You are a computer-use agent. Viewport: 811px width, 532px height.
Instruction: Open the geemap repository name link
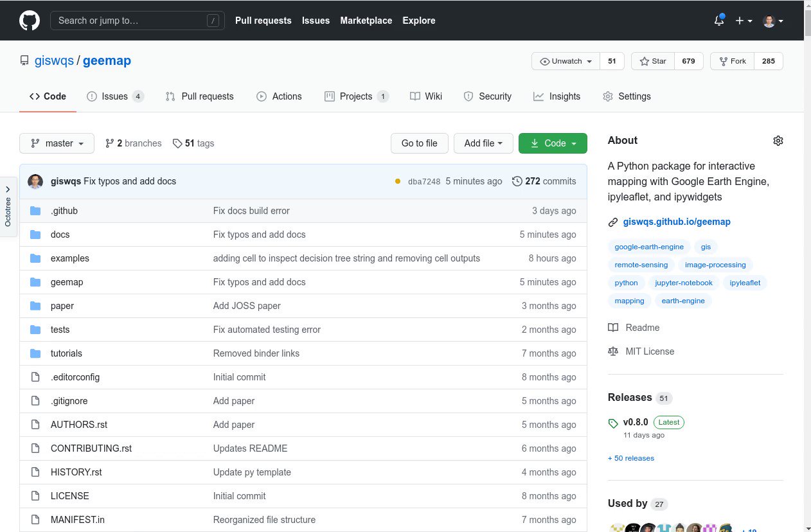(107, 61)
